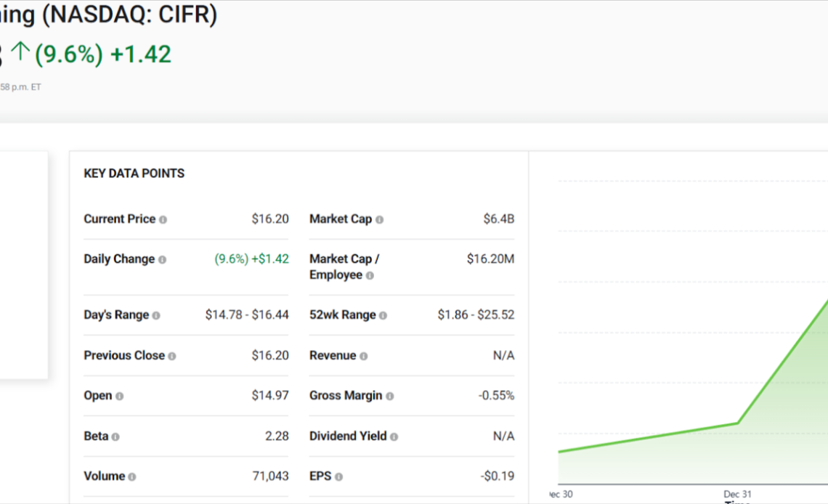
Task: Click info icon beside 52wk Range
Action: [383, 316]
